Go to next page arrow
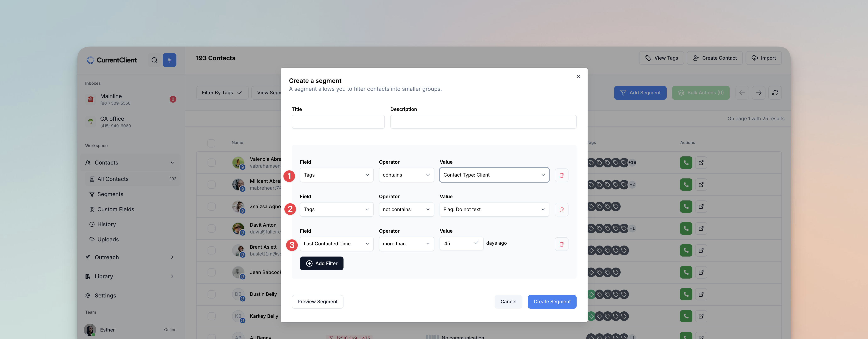The width and height of the screenshot is (868, 339). [758, 93]
